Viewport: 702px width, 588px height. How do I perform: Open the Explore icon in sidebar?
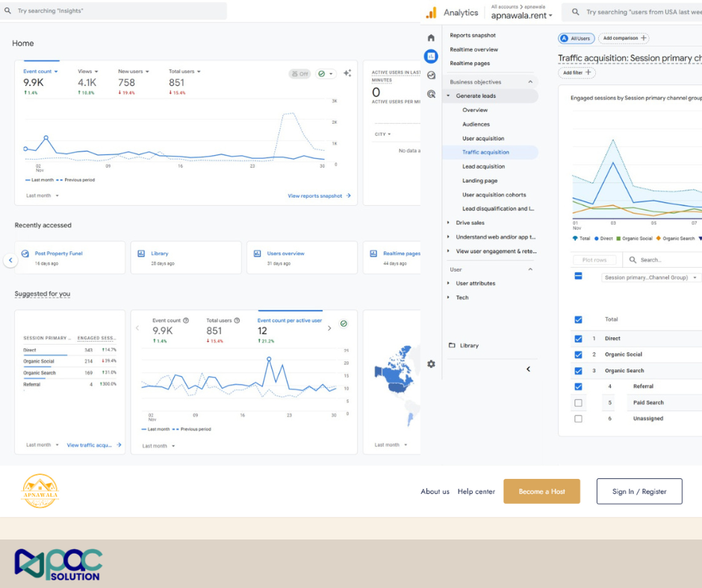coord(431,75)
